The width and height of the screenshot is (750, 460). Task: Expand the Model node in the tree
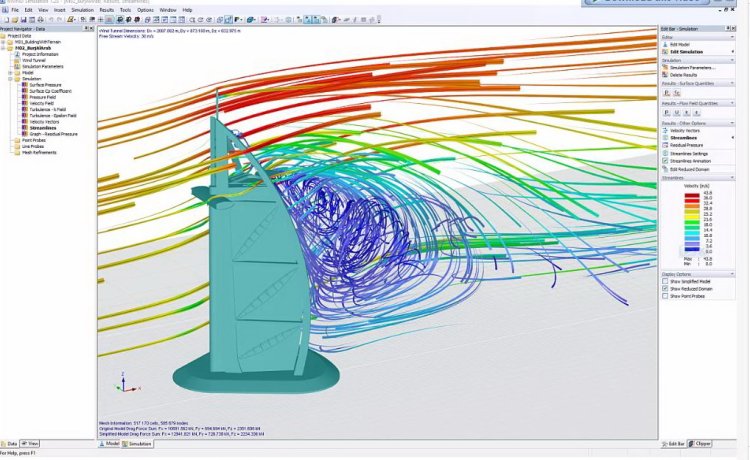tap(10, 73)
